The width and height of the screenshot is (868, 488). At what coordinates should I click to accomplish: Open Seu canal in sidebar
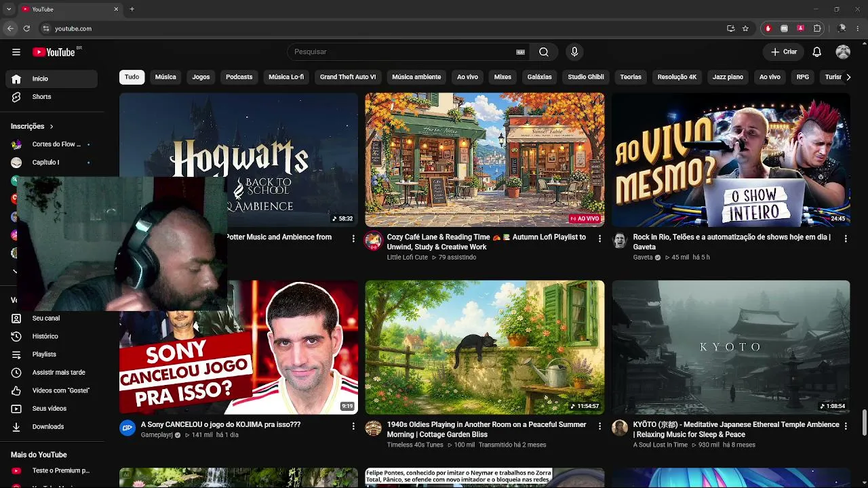pos(52,318)
